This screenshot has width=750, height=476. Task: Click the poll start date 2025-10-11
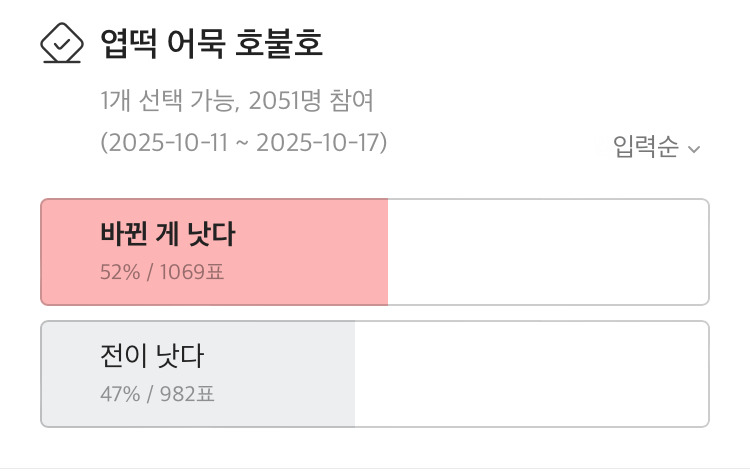point(169,142)
